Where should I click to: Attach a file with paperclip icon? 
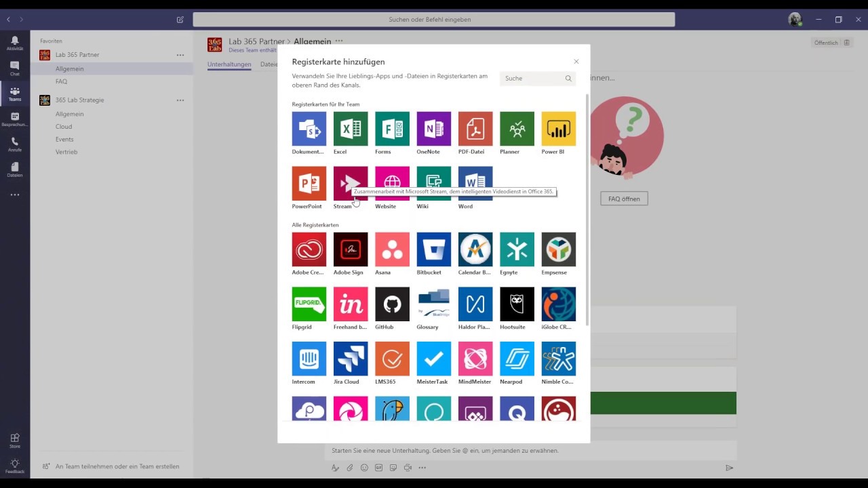click(350, 468)
